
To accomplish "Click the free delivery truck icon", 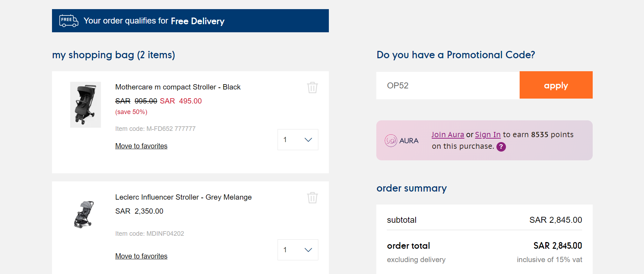I will [x=69, y=21].
